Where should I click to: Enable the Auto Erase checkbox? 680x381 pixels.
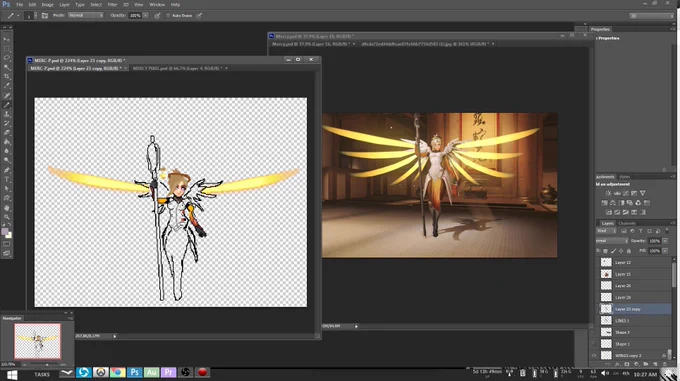tap(168, 16)
